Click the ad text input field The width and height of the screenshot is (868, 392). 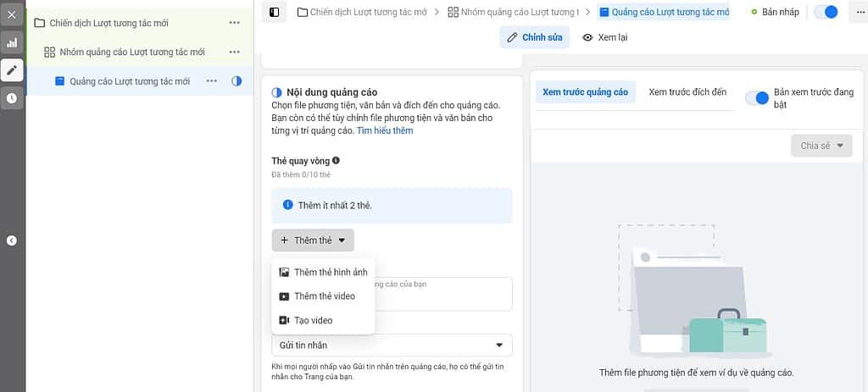coord(392,294)
